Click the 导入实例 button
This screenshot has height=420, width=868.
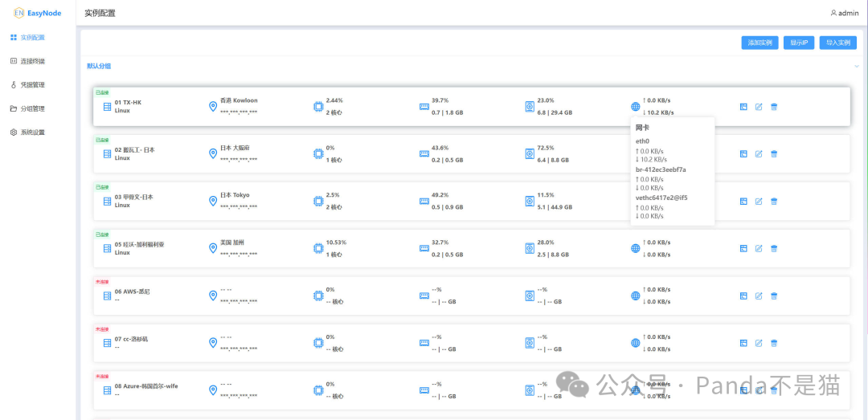[x=838, y=43]
